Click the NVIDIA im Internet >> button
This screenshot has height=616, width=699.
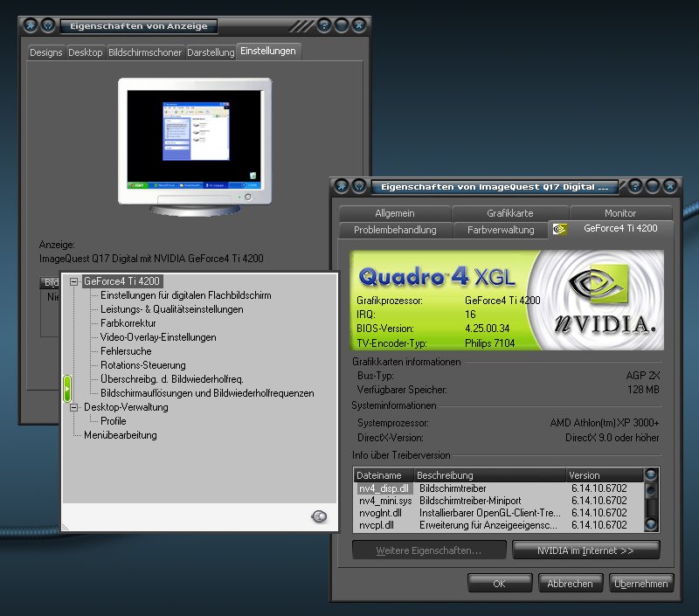(x=585, y=550)
